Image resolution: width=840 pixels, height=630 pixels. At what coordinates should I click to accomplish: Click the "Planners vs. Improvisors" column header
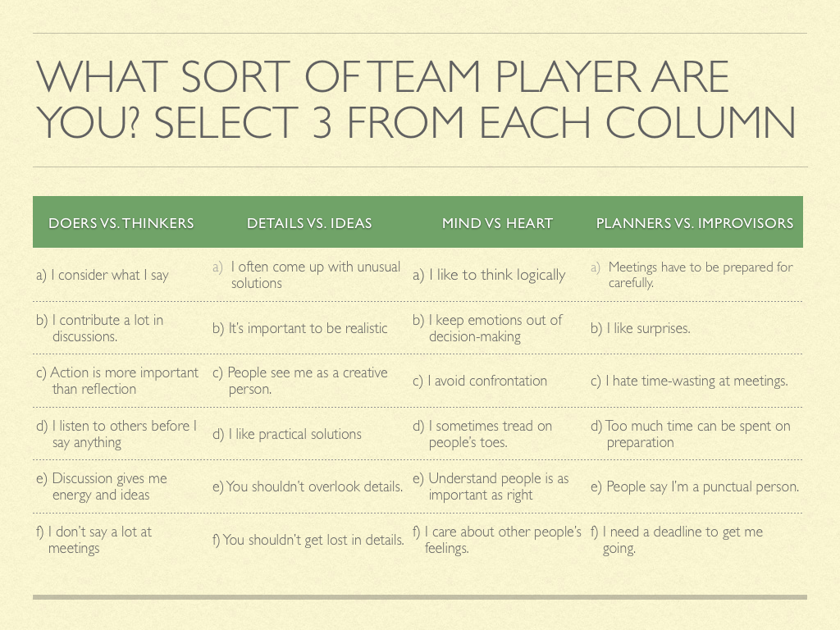click(x=694, y=223)
